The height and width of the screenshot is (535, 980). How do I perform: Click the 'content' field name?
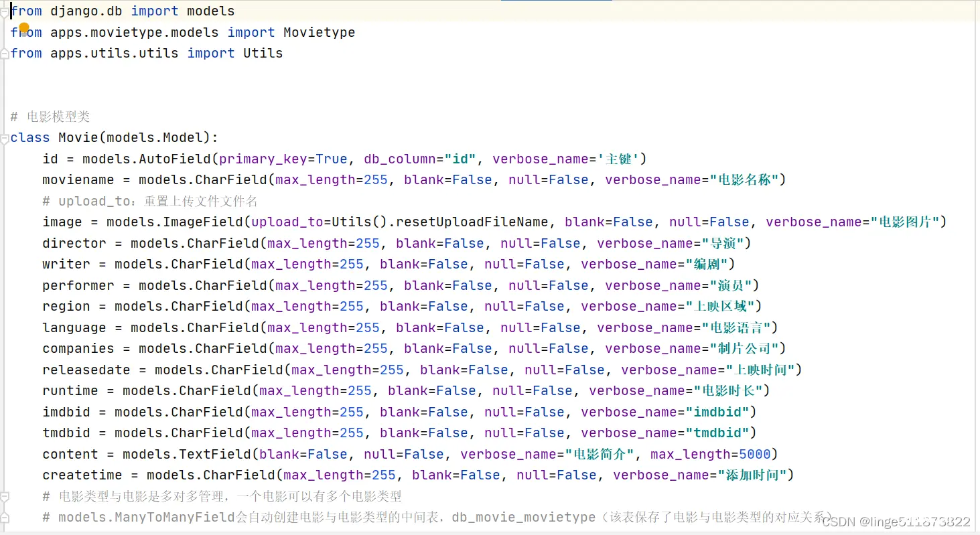70,454
